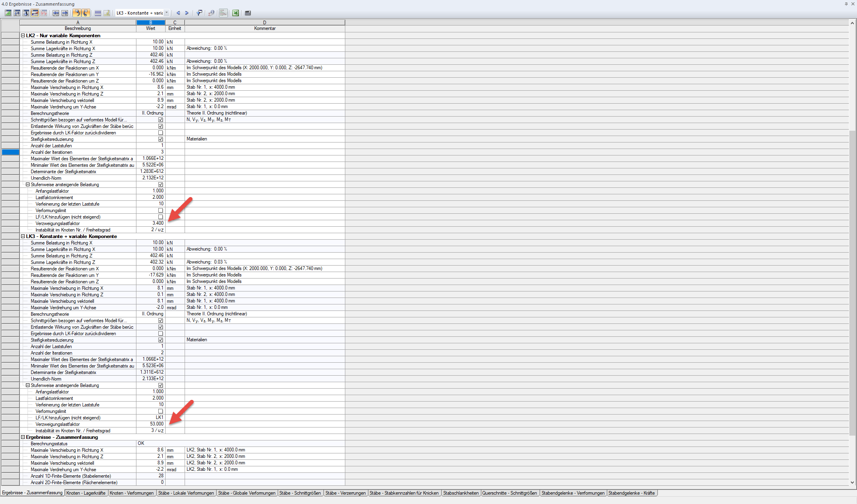This screenshot has height=504, width=857.
Task: Collapse the LK2 - Nur variable Komponenten group
Action: tap(23, 36)
